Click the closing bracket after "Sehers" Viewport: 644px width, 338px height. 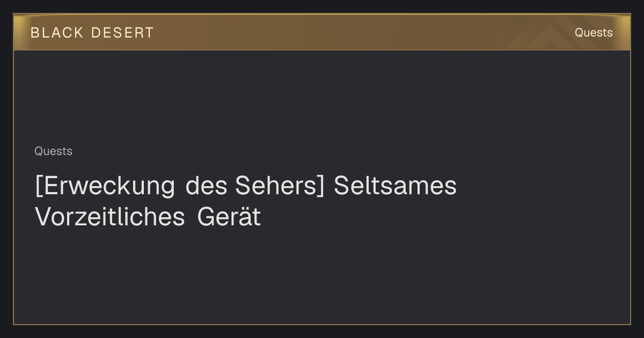pyautogui.click(x=320, y=187)
